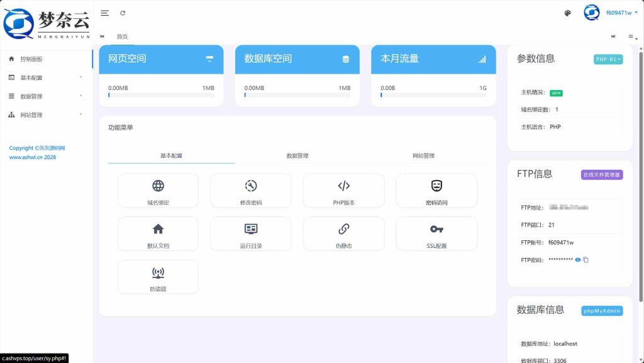This screenshot has height=363, width=644.
Task: Switch to the 网站管理 tab
Action: pyautogui.click(x=423, y=155)
